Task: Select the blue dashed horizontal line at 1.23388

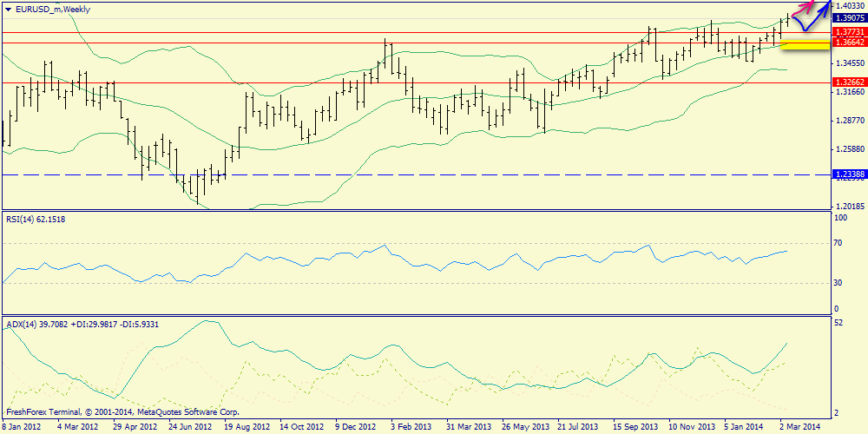Action: pyautogui.click(x=417, y=174)
